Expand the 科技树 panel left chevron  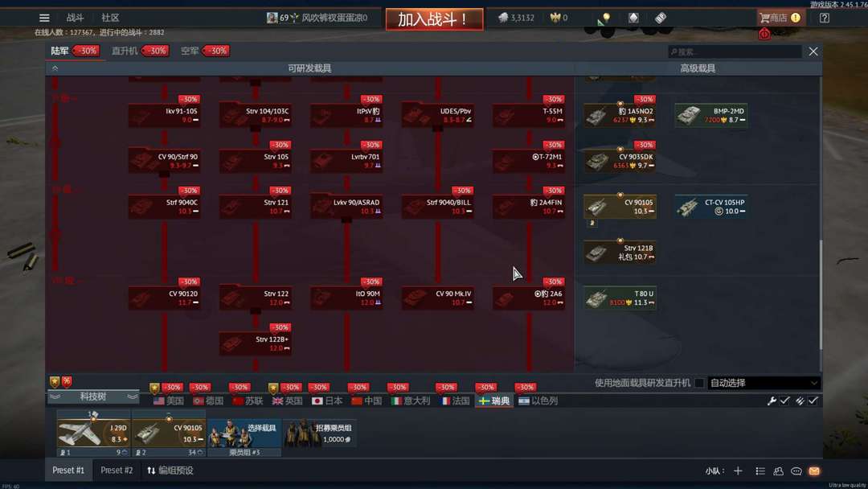tap(55, 397)
